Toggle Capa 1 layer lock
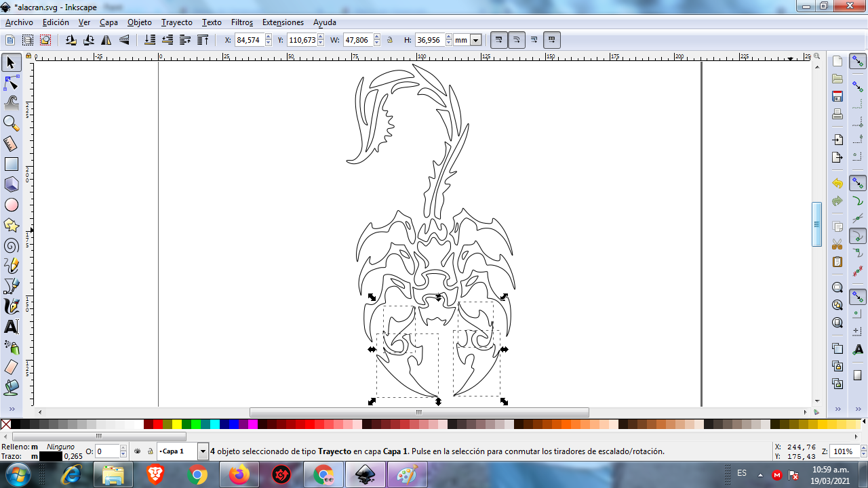Viewport: 868px width, 488px height. (150, 451)
